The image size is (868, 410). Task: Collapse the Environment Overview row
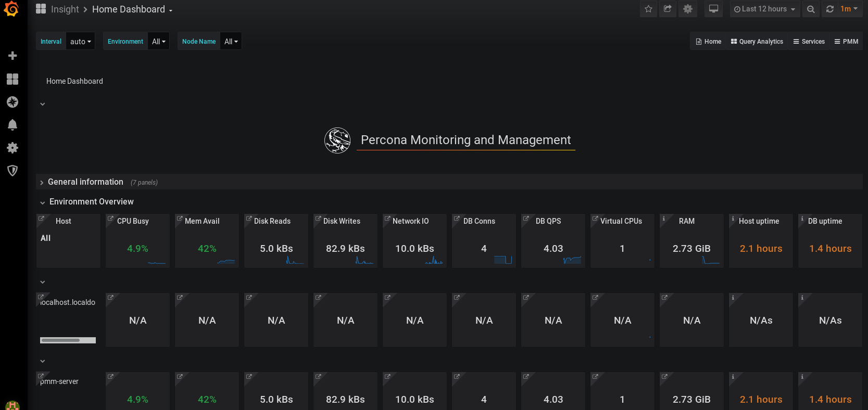pyautogui.click(x=87, y=202)
